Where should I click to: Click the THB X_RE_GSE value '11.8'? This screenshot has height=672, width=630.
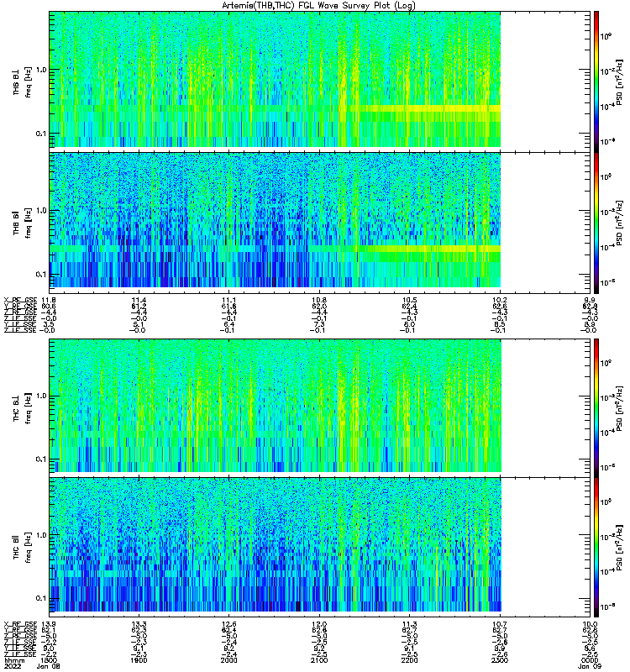(x=49, y=300)
